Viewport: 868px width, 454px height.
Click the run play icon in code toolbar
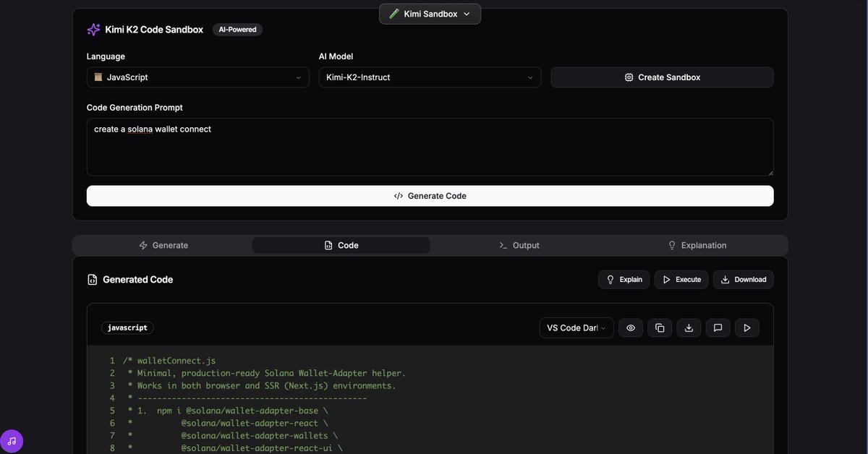[747, 328]
